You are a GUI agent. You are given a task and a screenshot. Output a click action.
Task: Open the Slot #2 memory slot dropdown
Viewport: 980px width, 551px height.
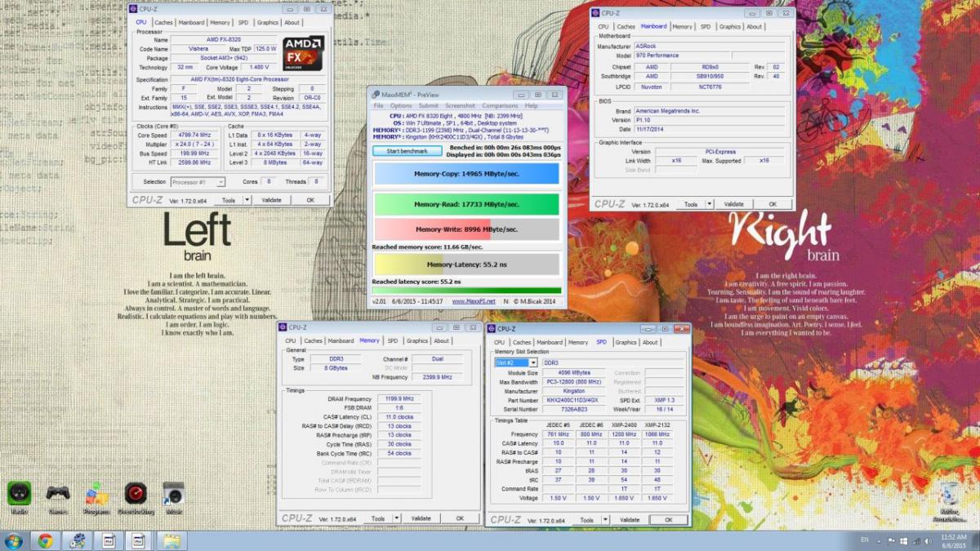(516, 362)
